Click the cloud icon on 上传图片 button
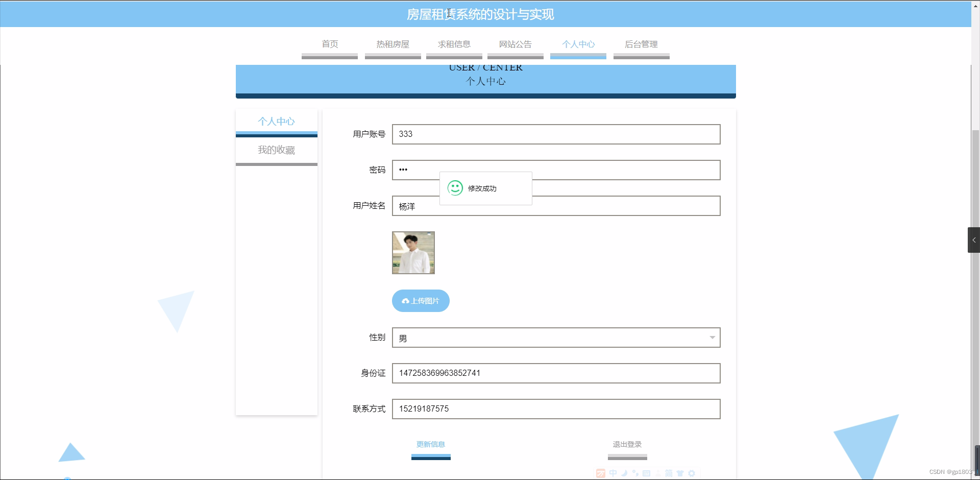The height and width of the screenshot is (480, 980). point(405,301)
